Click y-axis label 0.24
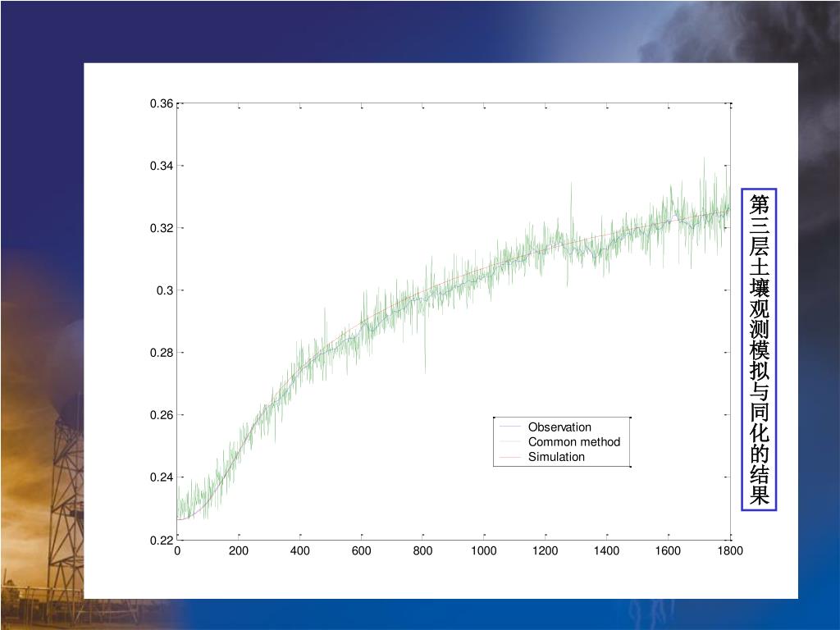 (x=162, y=477)
